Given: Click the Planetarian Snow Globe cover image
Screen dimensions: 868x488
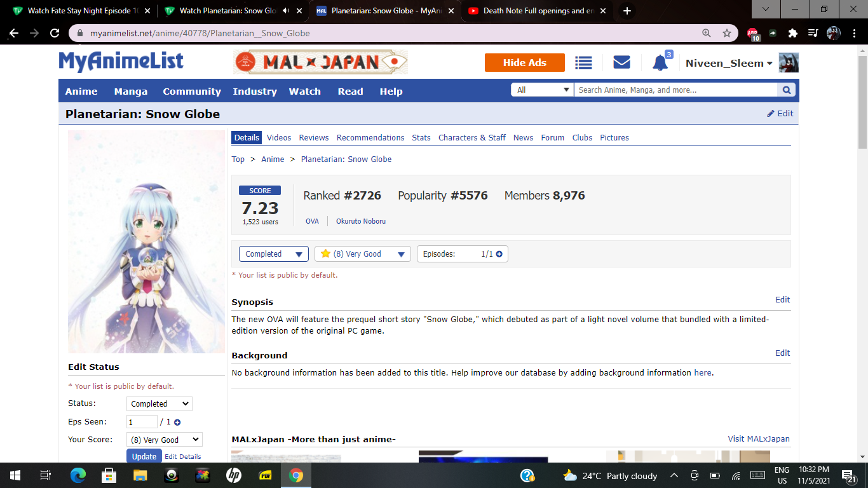Looking at the screenshot, I should [147, 242].
